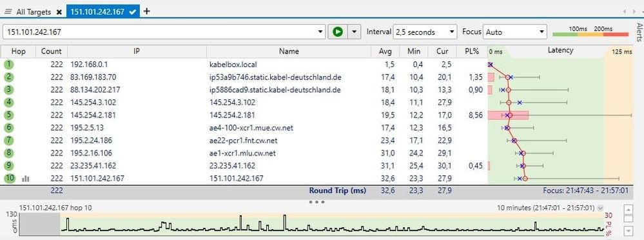Sort by the Cur column header
Viewport: 644px width, 240px height.
(x=442, y=52)
